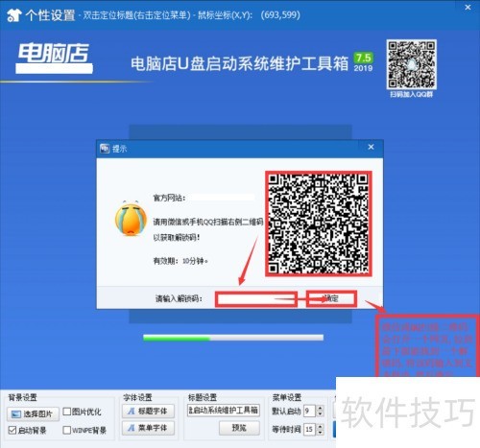Click the 有效期: 10分钟 text

(x=180, y=261)
